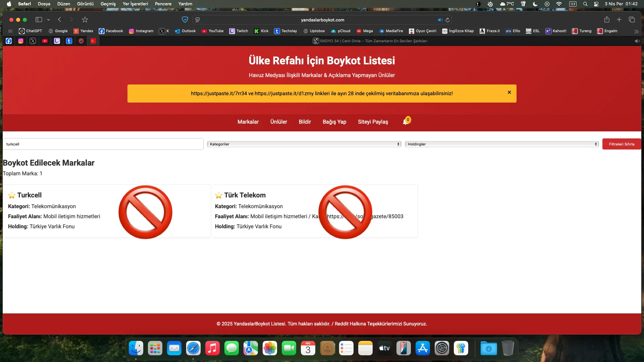Image resolution: width=644 pixels, height=362 pixels.
Task: Switch to the pinned Twitch tab
Action: 57,41
